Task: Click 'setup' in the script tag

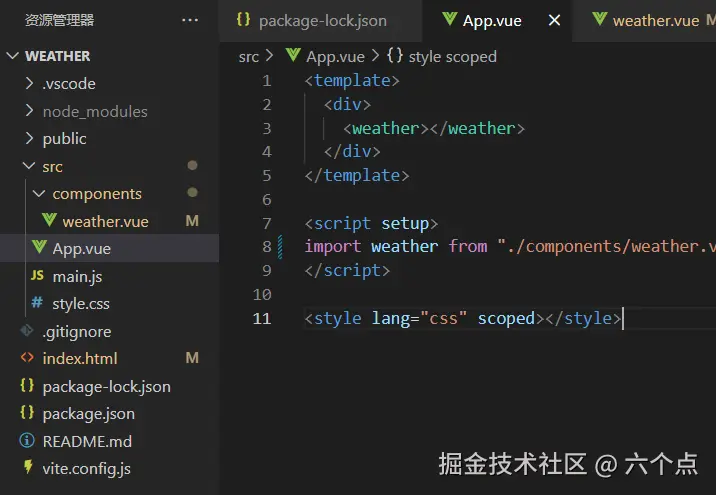Action: click(x=405, y=224)
